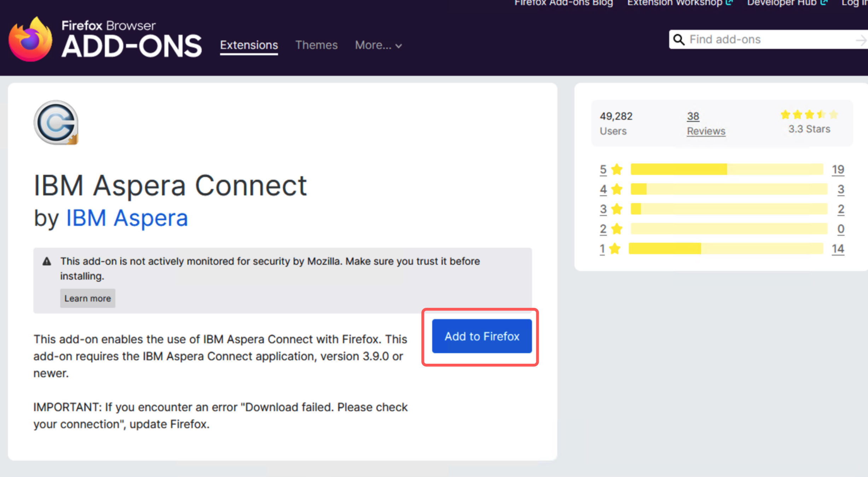This screenshot has width=868, height=477.
Task: Click the Firefox logo icon
Action: [x=30, y=40]
